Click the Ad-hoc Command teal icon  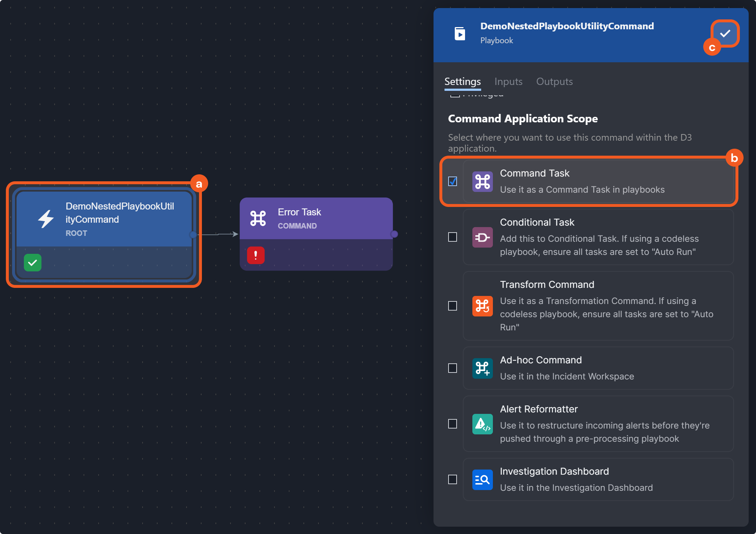point(482,368)
